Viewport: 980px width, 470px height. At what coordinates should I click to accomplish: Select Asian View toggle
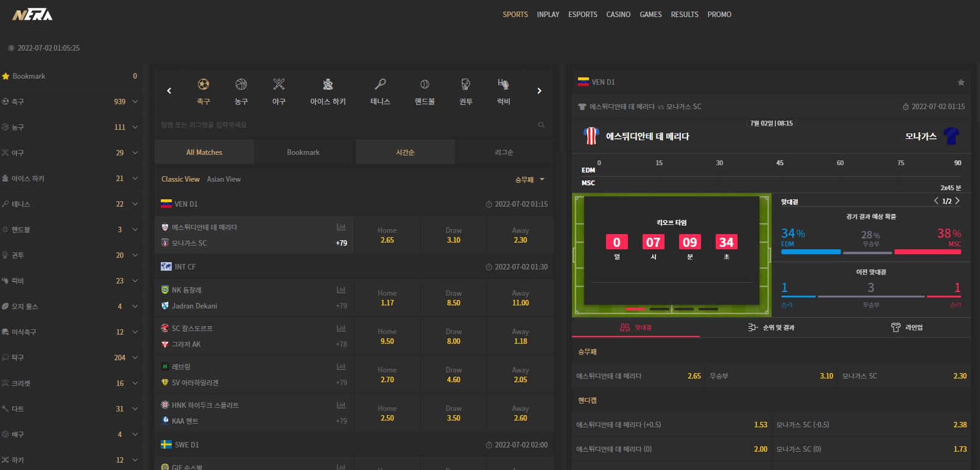pyautogui.click(x=224, y=179)
